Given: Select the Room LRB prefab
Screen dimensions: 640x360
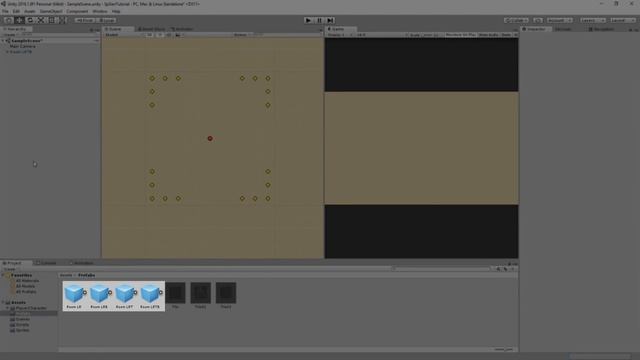Looking at the screenshot, I should [x=99, y=296].
